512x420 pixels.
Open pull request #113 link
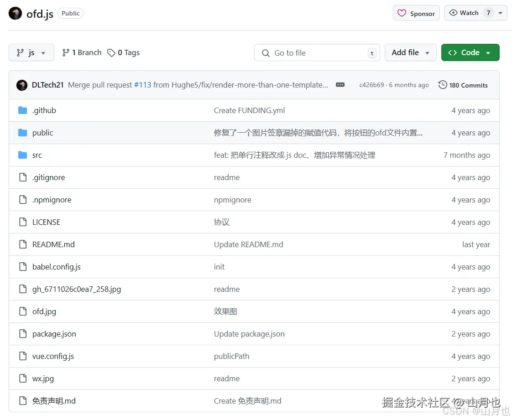(x=143, y=85)
